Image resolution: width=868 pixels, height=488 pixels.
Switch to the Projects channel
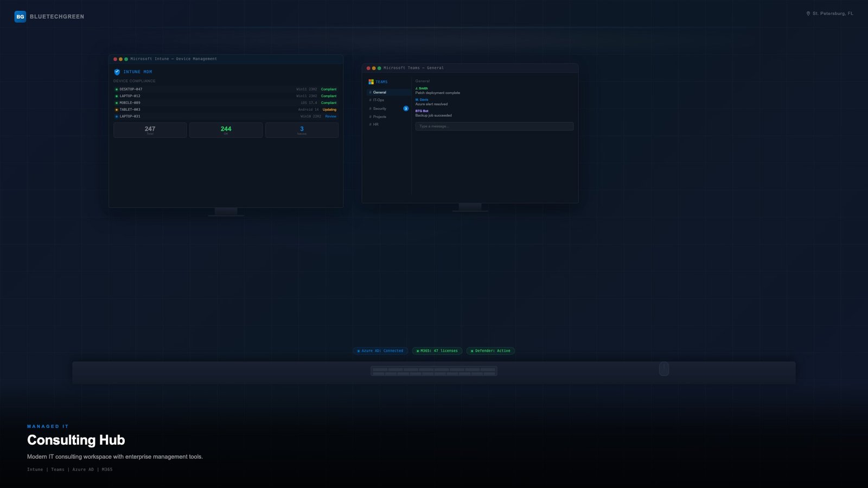(379, 117)
